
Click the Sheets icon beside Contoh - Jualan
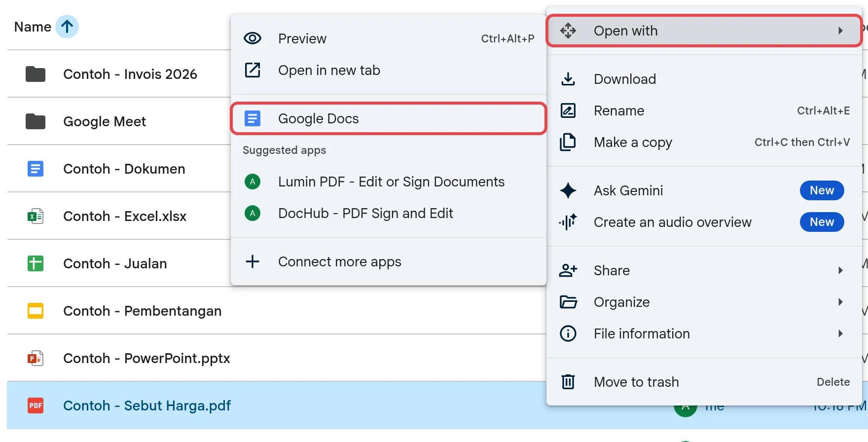tap(36, 263)
